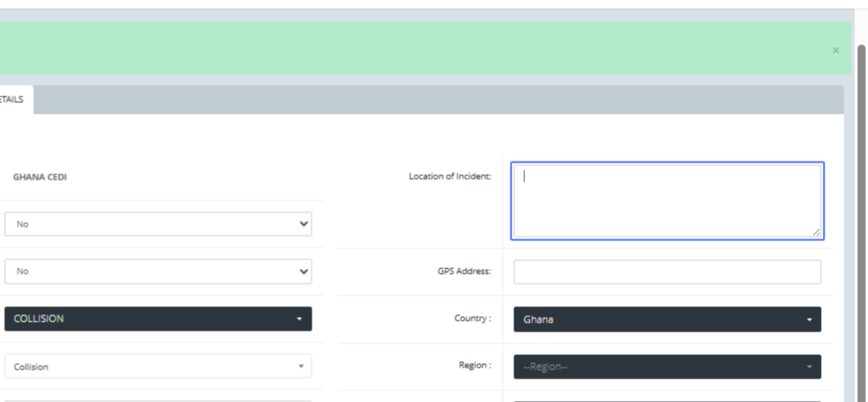
Task: Click the GHANA CEDI currency text
Action: [x=40, y=177]
